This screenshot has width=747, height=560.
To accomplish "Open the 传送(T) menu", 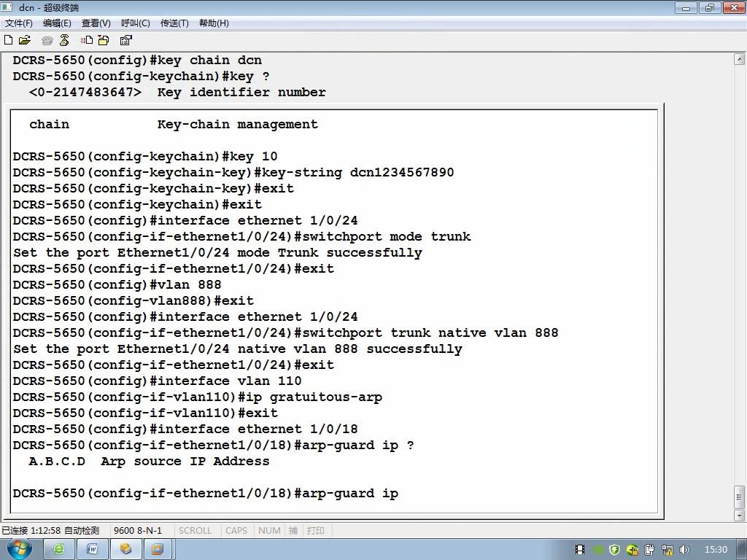I will pos(174,23).
